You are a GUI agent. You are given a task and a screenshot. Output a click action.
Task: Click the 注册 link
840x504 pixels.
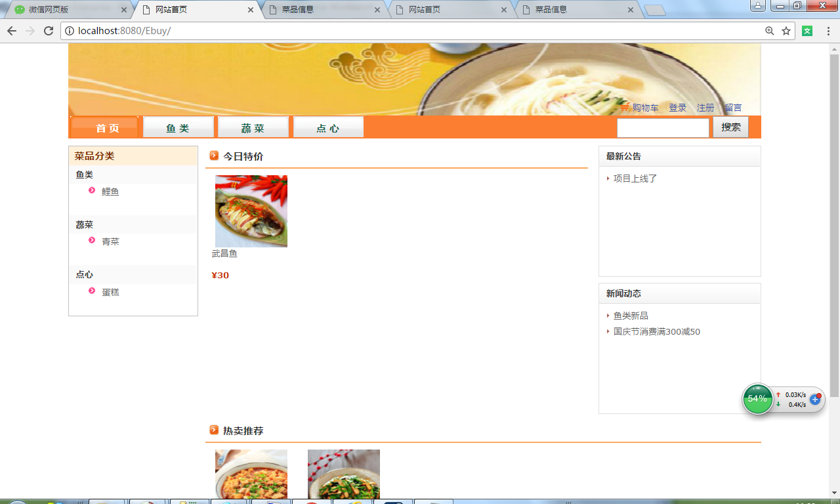pos(705,108)
